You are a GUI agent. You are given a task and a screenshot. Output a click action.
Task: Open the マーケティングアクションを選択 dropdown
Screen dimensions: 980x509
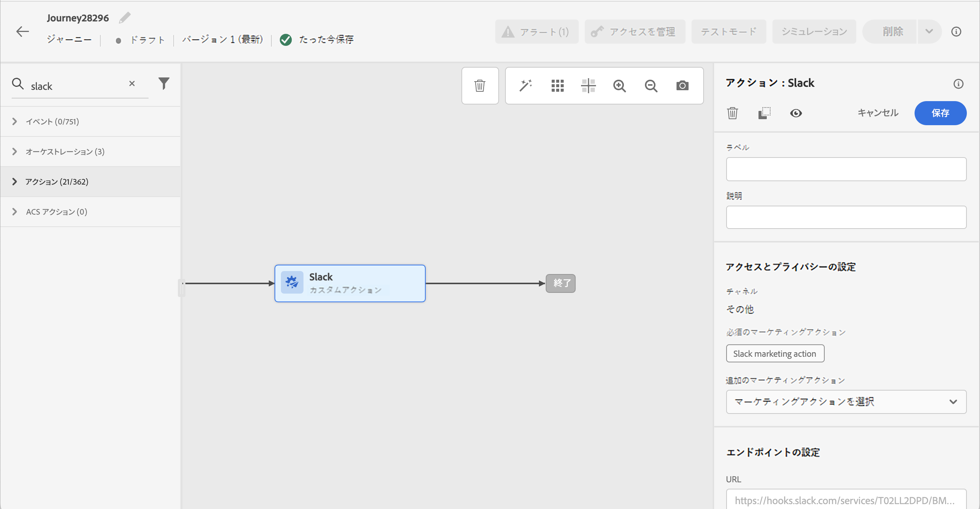coord(845,401)
